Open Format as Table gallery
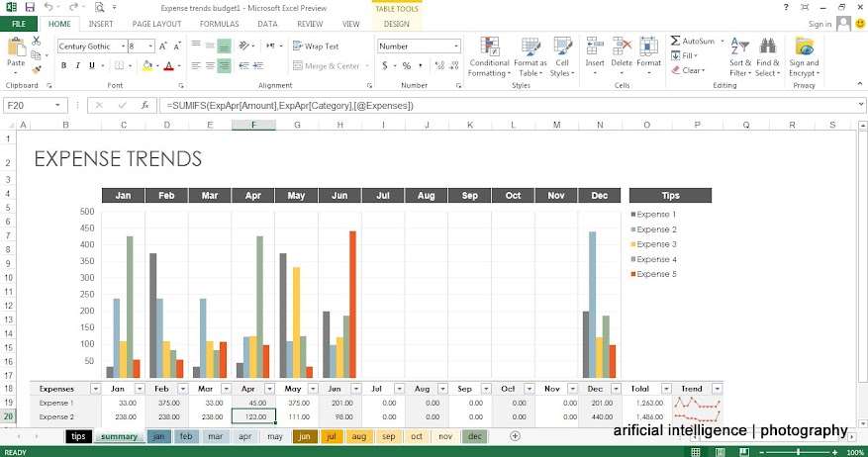 [530, 57]
